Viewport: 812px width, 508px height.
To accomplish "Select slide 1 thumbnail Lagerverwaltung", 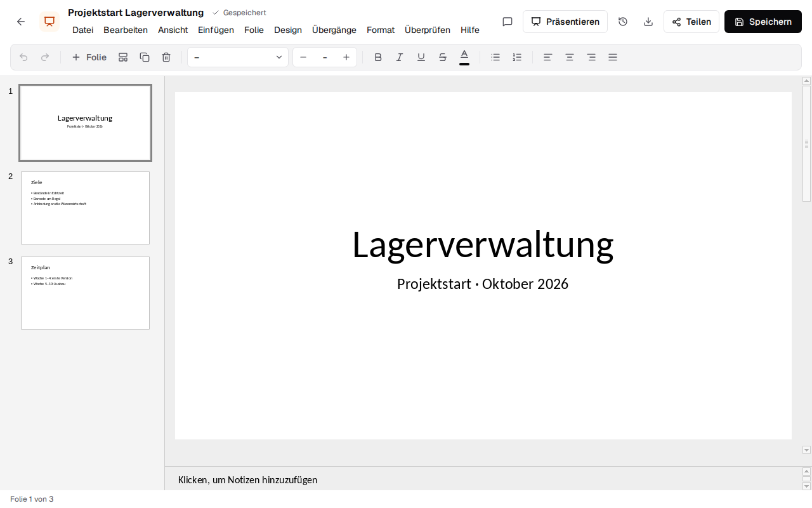I will click(85, 123).
